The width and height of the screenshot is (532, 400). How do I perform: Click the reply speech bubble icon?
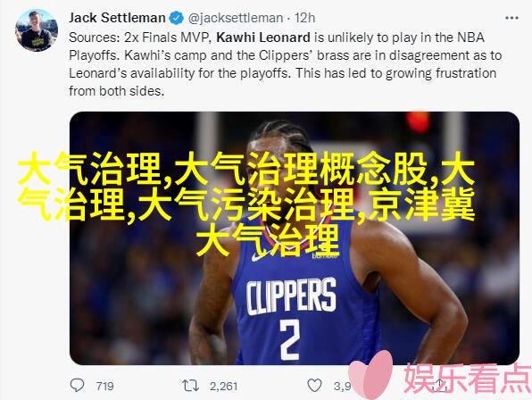pyautogui.click(x=77, y=385)
